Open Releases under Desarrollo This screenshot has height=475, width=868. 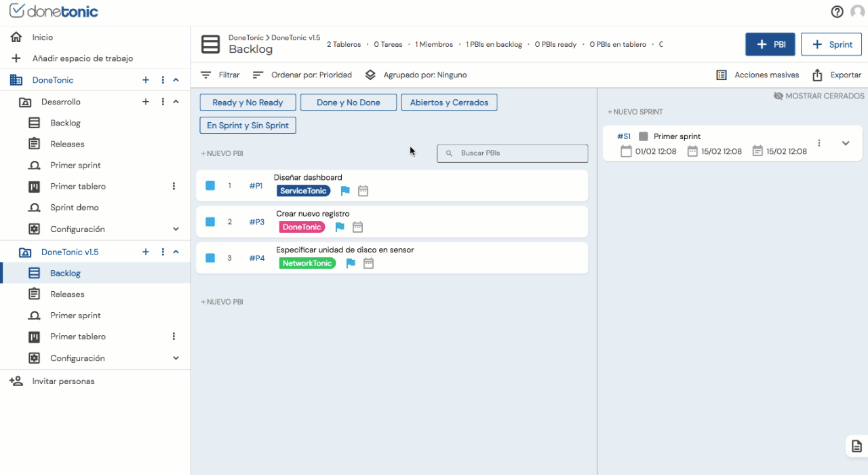pyautogui.click(x=67, y=144)
